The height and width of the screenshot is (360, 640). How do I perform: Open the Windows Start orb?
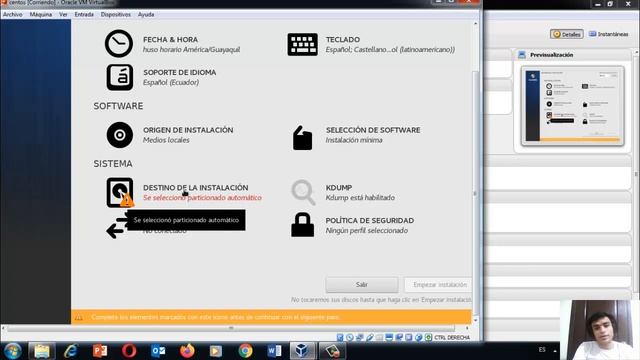(x=12, y=351)
